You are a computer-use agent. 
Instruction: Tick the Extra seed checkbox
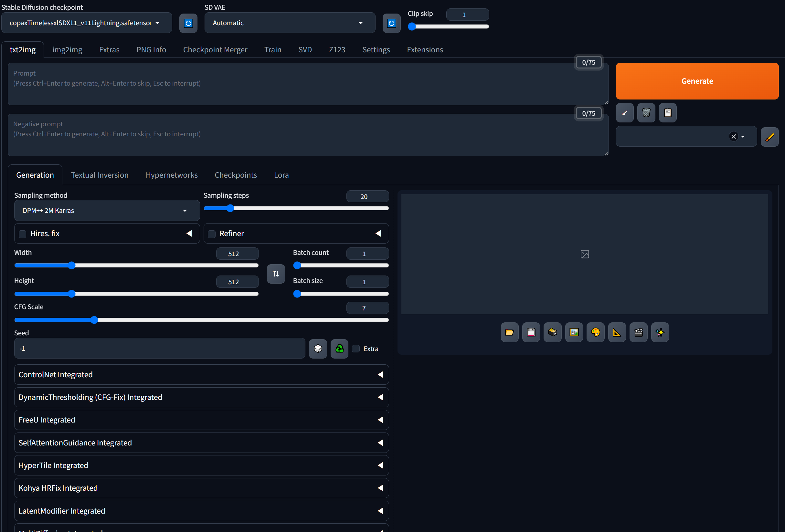356,348
